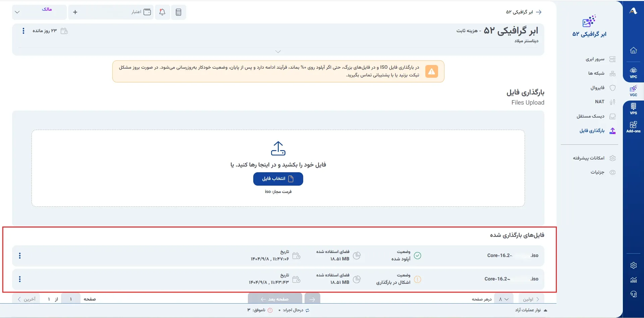644x318 pixels.
Task: Go to next page with صفحه بعد
Action: [x=275, y=299]
